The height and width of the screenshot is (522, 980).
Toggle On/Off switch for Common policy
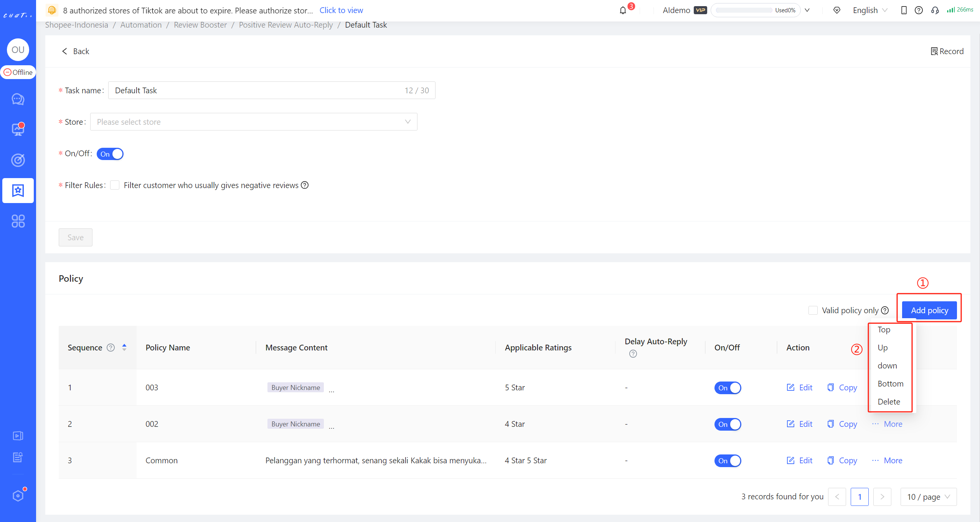728,461
